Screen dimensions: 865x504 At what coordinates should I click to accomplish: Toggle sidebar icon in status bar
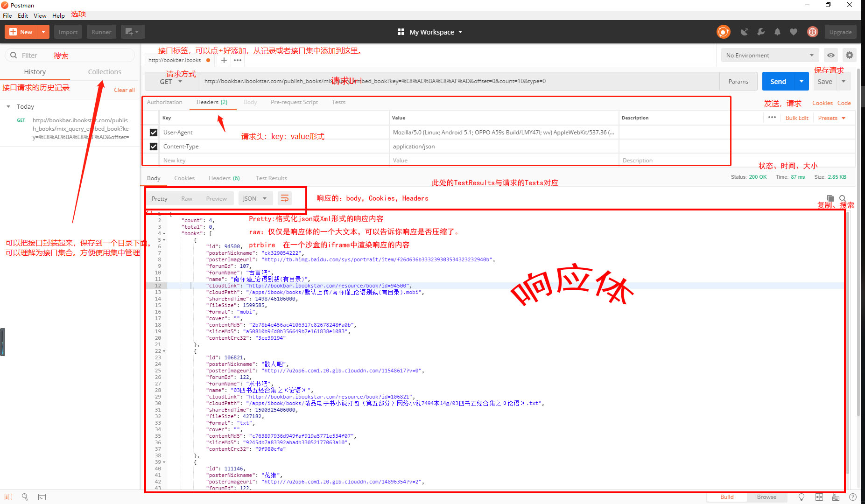pyautogui.click(x=8, y=497)
